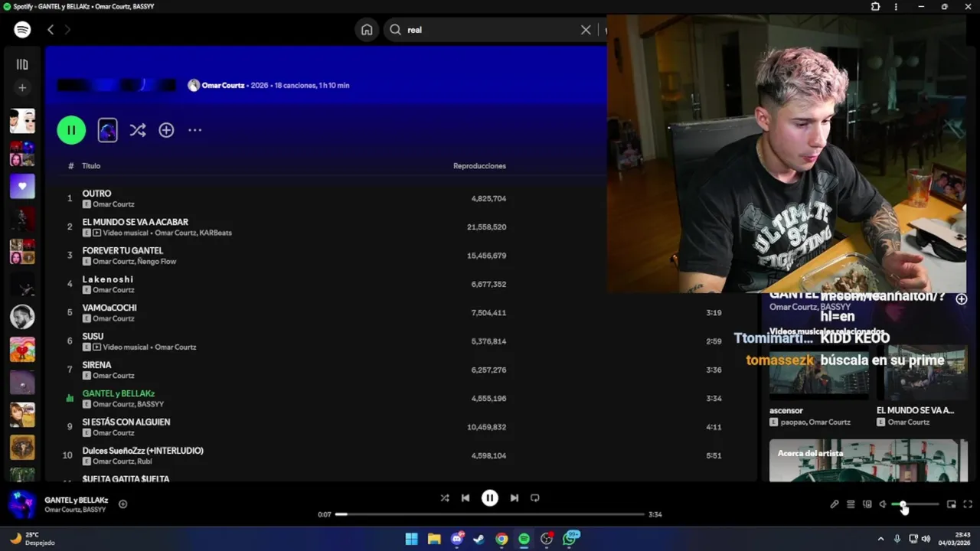Image resolution: width=980 pixels, height=551 pixels.
Task: Open the mini player icon
Action: 951,504
